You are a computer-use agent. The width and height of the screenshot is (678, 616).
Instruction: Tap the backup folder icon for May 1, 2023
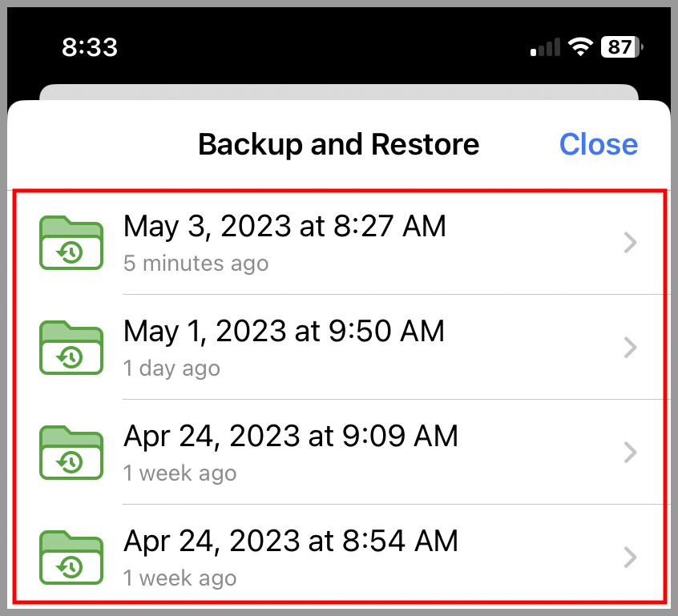(x=71, y=348)
